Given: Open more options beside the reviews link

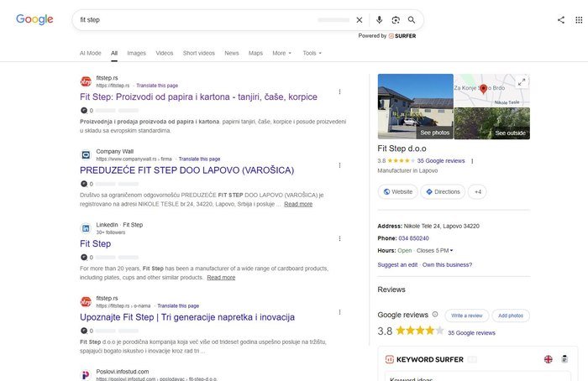Looking at the screenshot, I should pyautogui.click(x=472, y=161).
